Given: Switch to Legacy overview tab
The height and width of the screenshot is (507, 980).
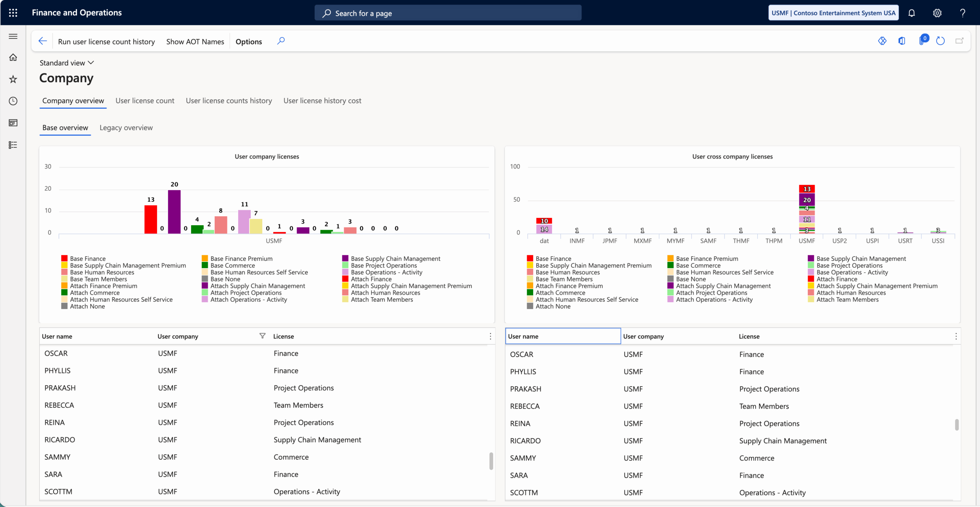Looking at the screenshot, I should point(126,128).
